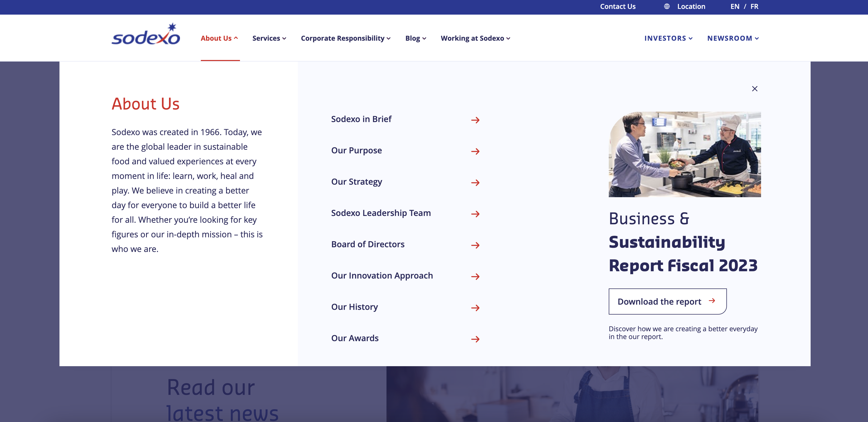Image resolution: width=868 pixels, height=422 pixels.
Task: Click the 'Discover how we are creating' text
Action: tap(683, 333)
